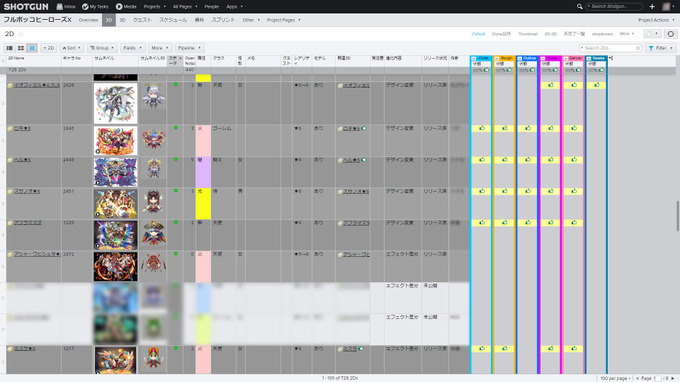Switch to the 3D project tab
Viewport: 680px width, 382px height.
point(122,20)
